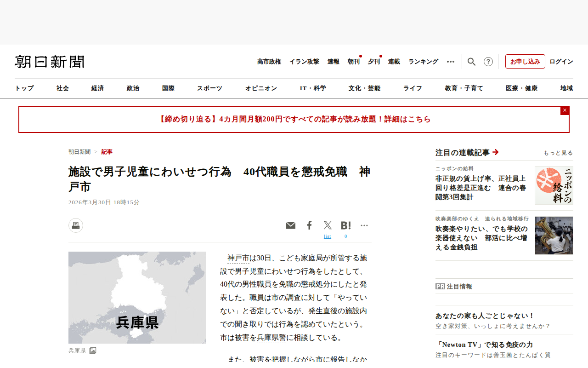Select the 地域 navigation tab

point(567,88)
